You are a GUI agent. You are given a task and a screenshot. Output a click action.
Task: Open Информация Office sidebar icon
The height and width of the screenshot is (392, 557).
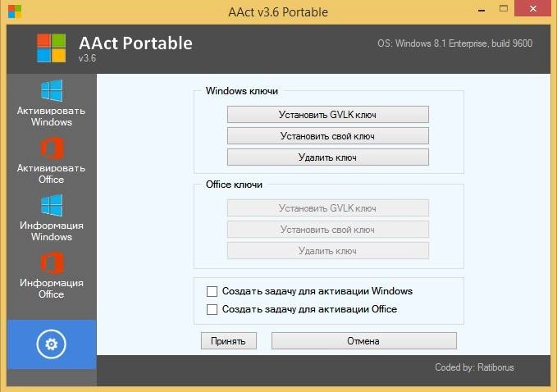(x=52, y=262)
